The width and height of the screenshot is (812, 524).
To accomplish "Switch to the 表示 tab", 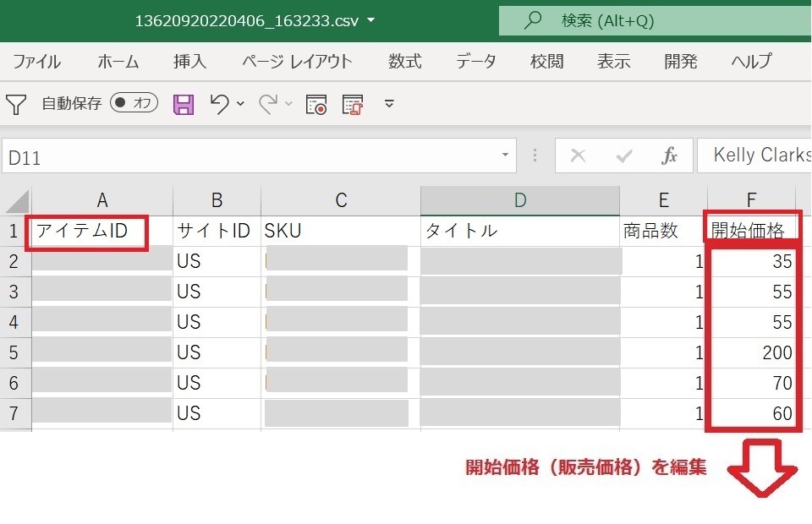I will (614, 62).
